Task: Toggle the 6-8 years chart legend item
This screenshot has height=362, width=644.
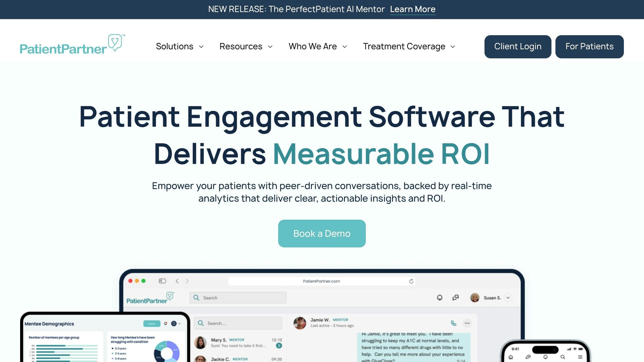Action: [x=120, y=359]
